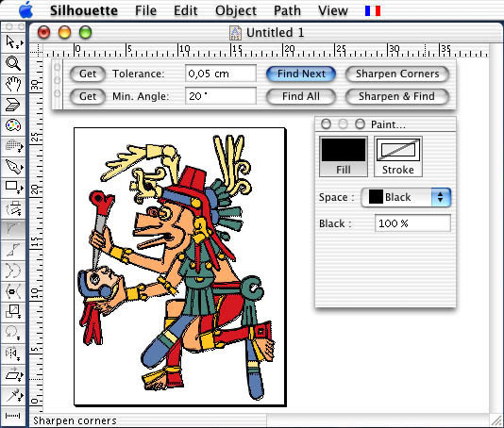
Task: Open the color palette tool
Action: (13, 125)
